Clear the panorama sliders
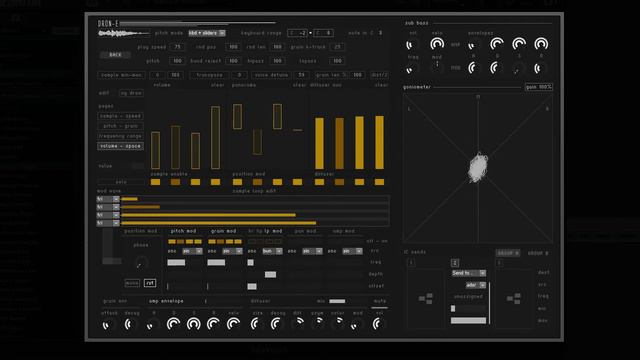 click(x=299, y=85)
